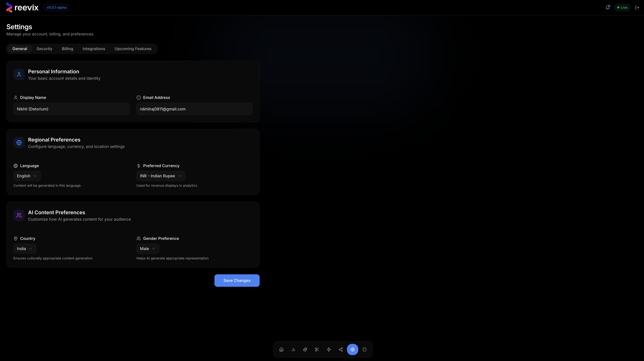
Task: Switch to the Security tab
Action: [x=44, y=49]
